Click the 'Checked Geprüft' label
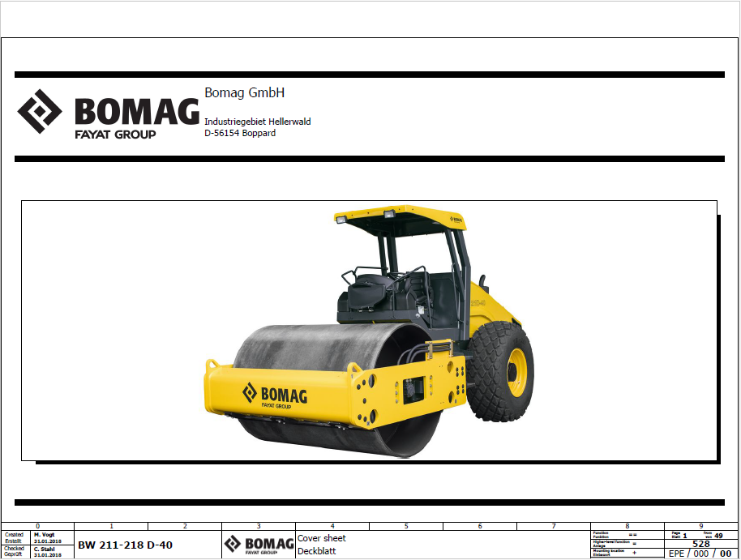This screenshot has height=560, width=741. click(14, 552)
